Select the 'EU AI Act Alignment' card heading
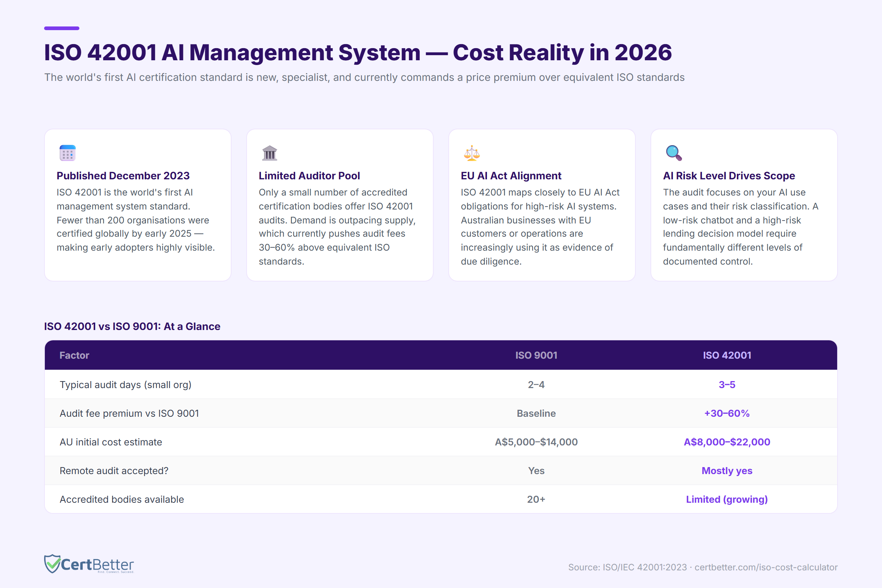The height and width of the screenshot is (588, 882). click(x=511, y=176)
